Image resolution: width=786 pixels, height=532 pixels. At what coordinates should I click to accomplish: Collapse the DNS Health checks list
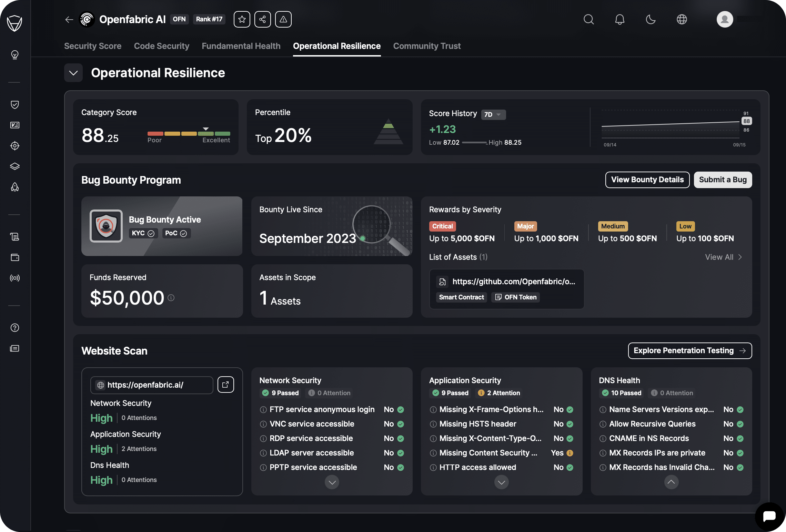click(672, 482)
